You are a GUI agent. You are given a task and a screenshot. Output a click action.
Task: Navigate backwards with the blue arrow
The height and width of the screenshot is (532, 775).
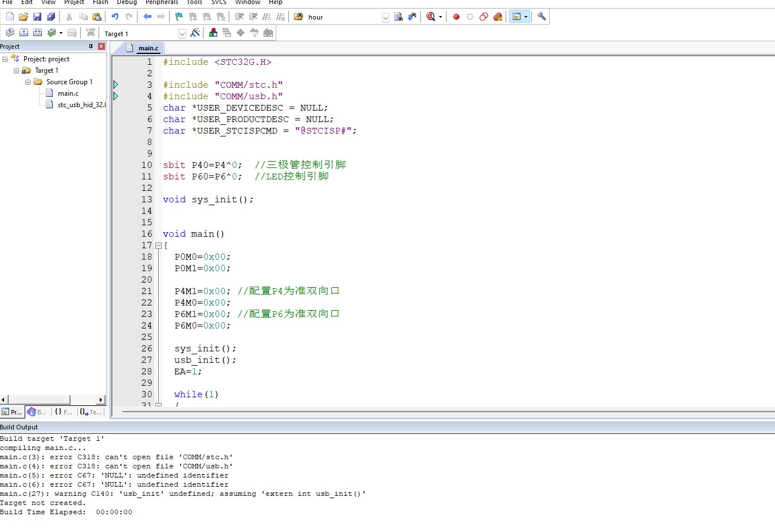(x=147, y=17)
